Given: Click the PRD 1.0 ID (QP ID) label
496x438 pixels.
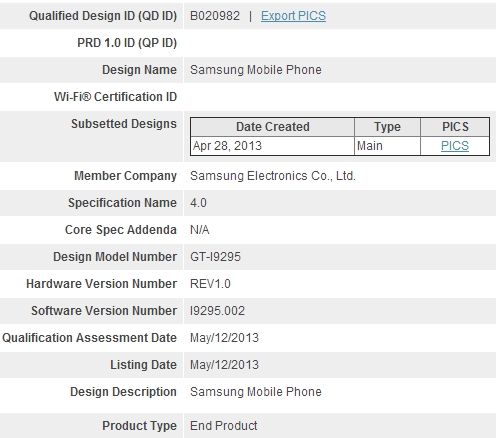Looking at the screenshot, I should click(x=127, y=43).
